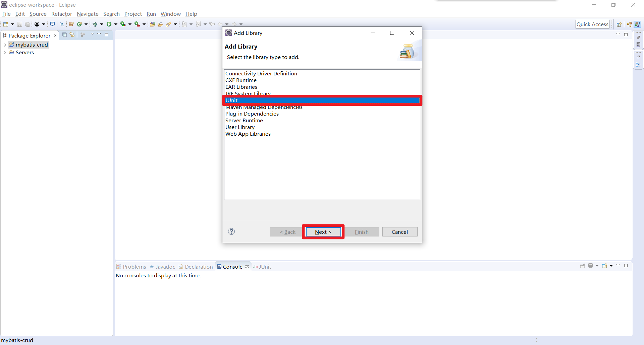644x345 pixels.
Task: Click the New file toolbar icon
Action: pos(6,24)
